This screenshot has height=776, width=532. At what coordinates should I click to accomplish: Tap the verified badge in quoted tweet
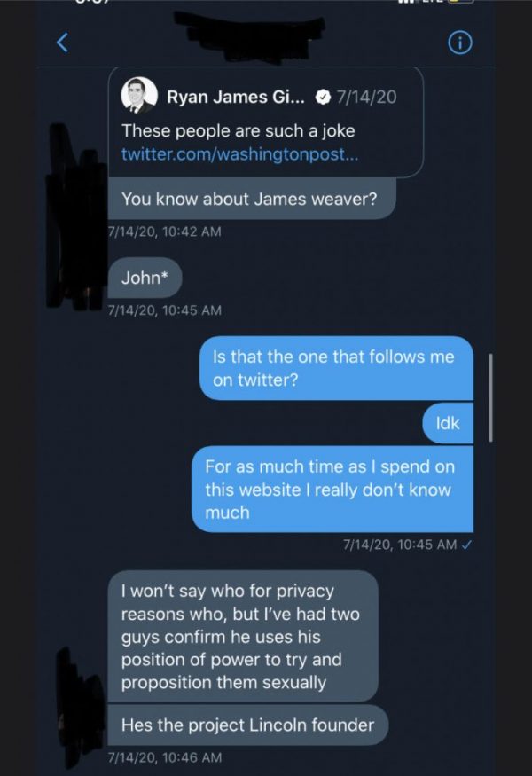[325, 98]
